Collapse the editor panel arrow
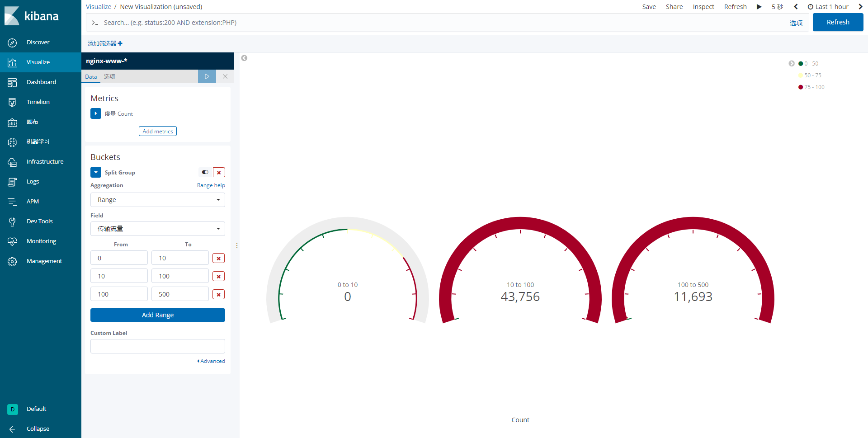 244,58
